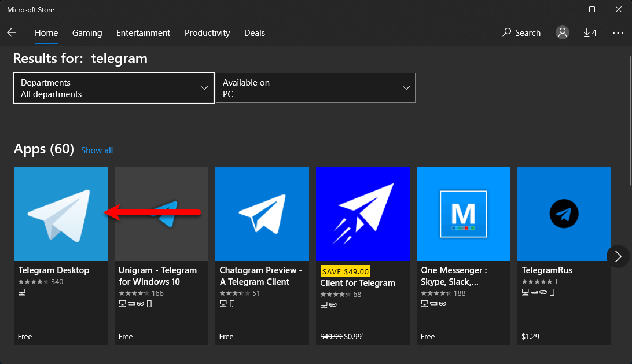Viewport: 632px width, 364px height.
Task: Go to the Productivity tab
Action: point(207,33)
